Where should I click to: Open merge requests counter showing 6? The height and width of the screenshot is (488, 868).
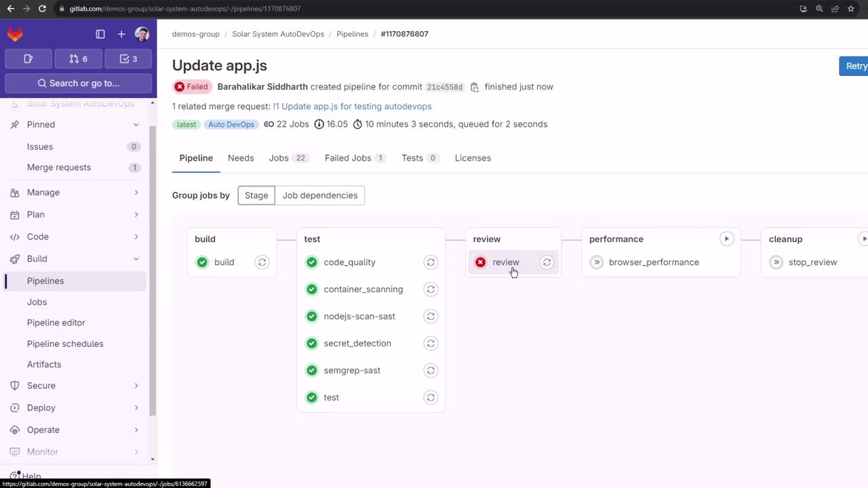coord(79,59)
